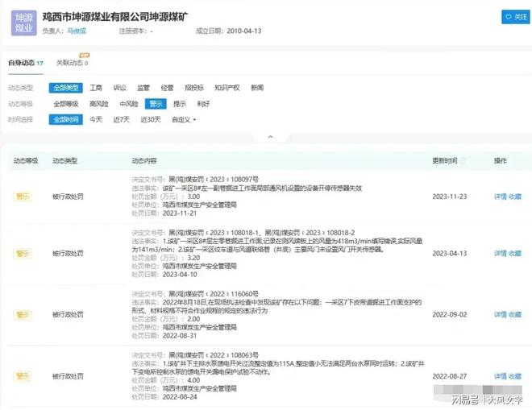Click the 坤源煤业 company logo
The width and height of the screenshot is (532, 410).
[x=23, y=23]
